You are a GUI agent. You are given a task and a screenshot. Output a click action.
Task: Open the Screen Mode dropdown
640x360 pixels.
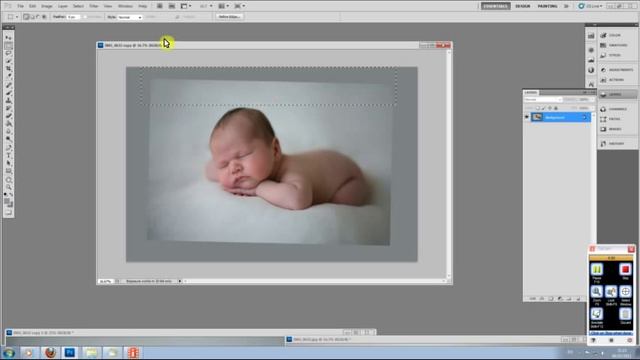point(240,6)
